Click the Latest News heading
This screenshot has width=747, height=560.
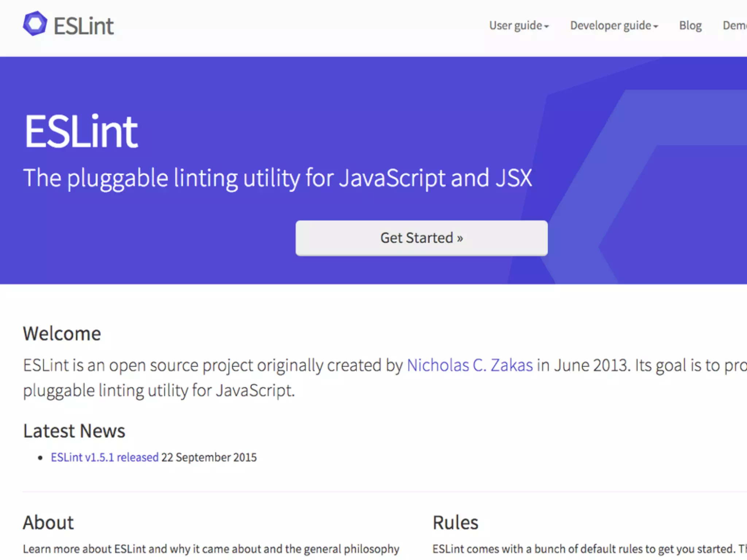(x=74, y=431)
